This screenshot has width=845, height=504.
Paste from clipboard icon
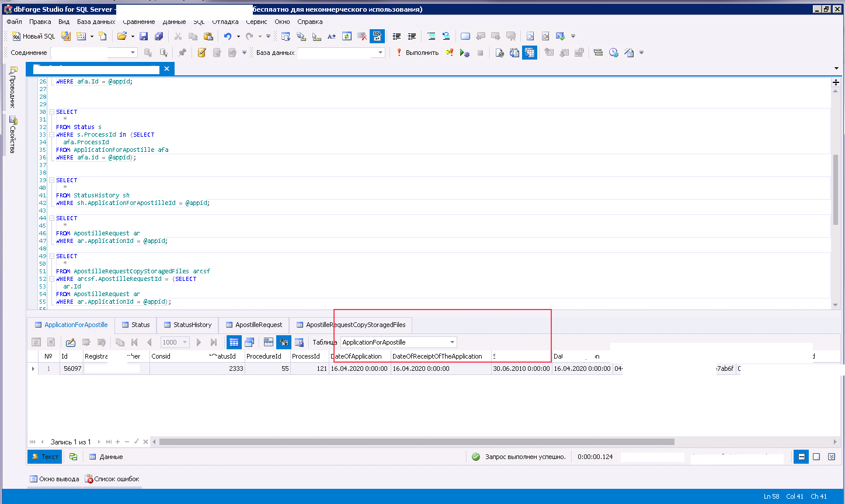coord(208,36)
